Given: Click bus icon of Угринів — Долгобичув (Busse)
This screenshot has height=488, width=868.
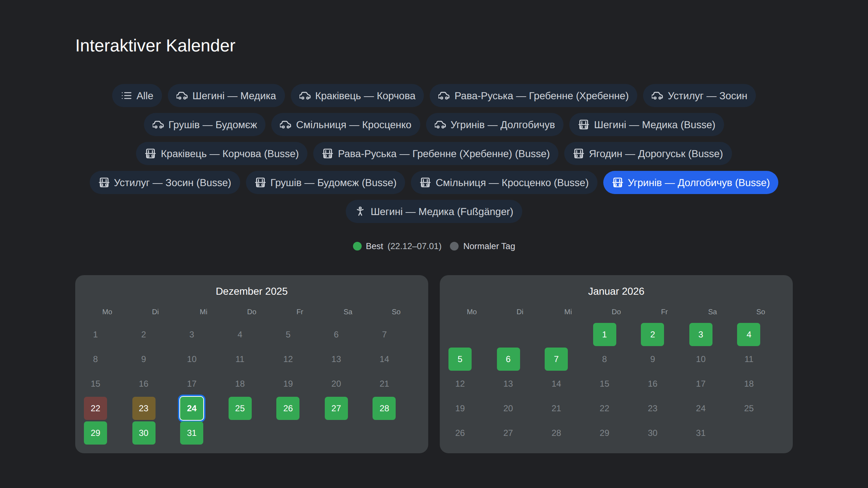Looking at the screenshot, I should pyautogui.click(x=617, y=182).
